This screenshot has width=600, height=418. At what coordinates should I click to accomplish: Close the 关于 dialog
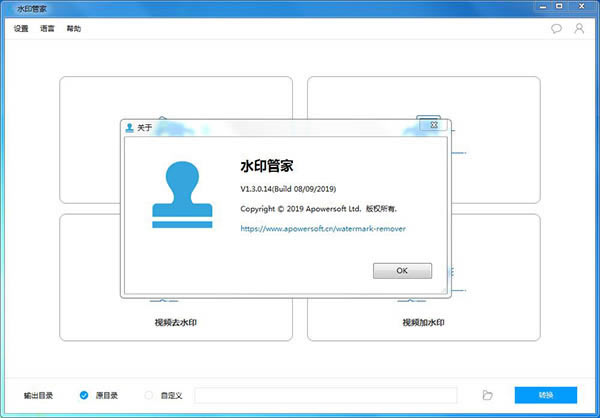[434, 125]
